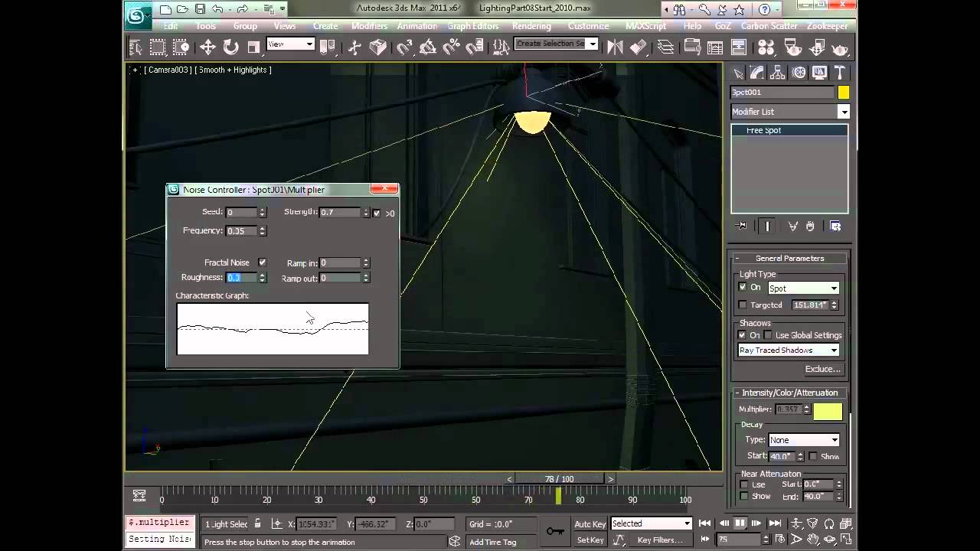
Task: Click the Save File icon in title bar
Action: click(x=200, y=9)
